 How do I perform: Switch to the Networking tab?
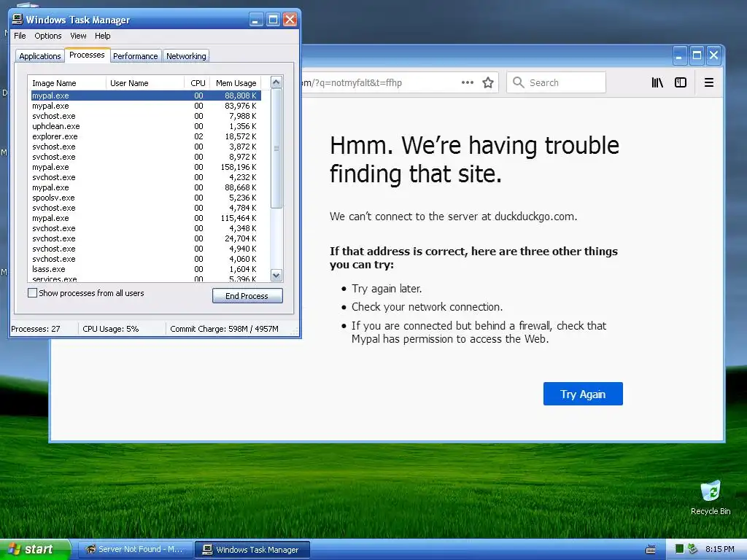186,56
